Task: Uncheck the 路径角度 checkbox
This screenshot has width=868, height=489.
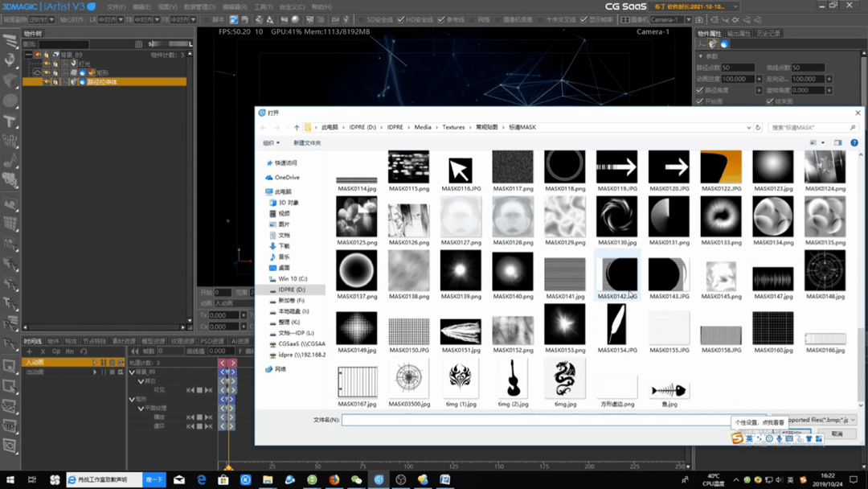Action: pyautogui.click(x=700, y=91)
